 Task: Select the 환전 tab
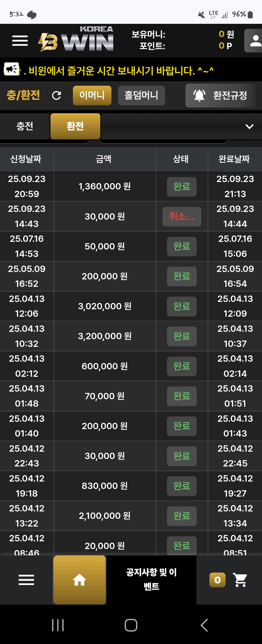(x=75, y=126)
